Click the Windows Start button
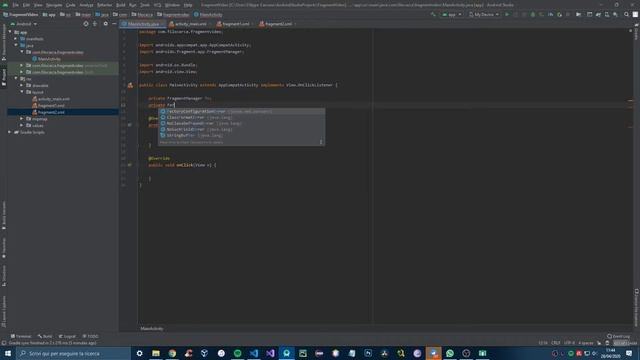The width and height of the screenshot is (640, 360). click(8, 353)
